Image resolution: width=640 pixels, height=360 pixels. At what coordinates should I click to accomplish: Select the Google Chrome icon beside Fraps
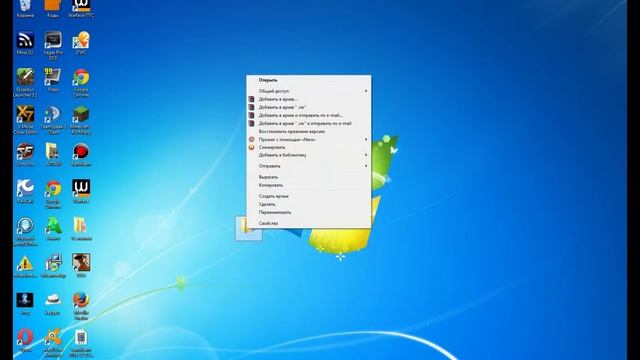pos(81,78)
